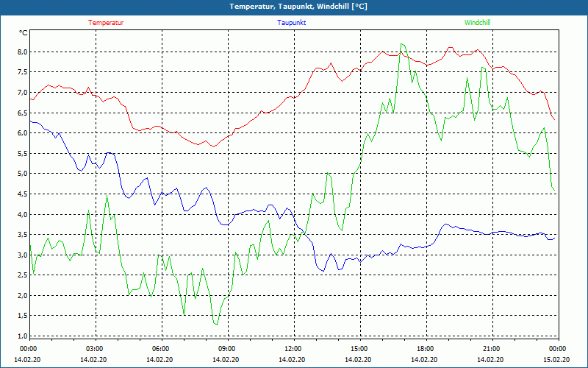The width and height of the screenshot is (588, 368).
Task: Click the °C unit label on the axis
Action: 23,33
